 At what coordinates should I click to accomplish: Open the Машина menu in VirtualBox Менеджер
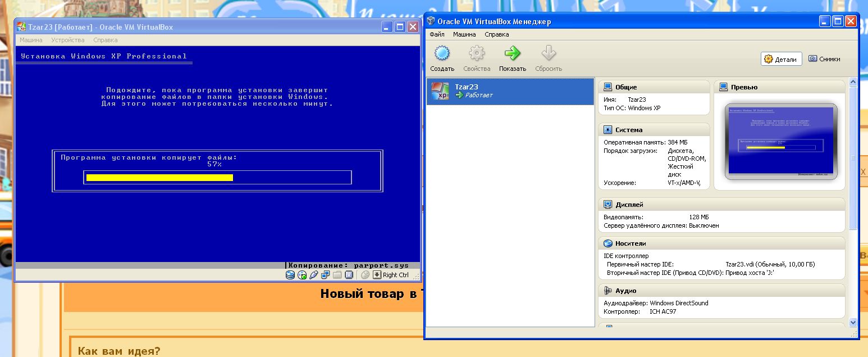[464, 34]
